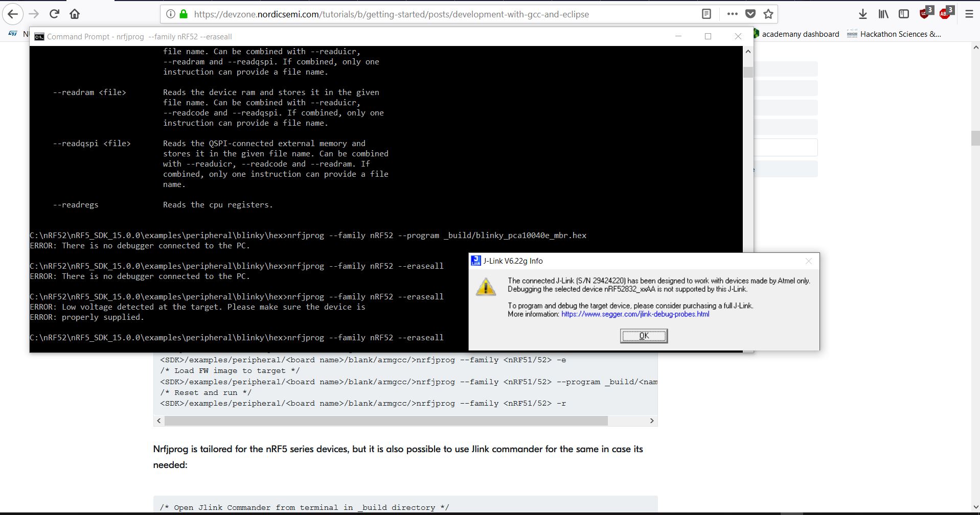Go to the browser Home page
Viewport: 980px width, 515px height.
pyautogui.click(x=75, y=14)
